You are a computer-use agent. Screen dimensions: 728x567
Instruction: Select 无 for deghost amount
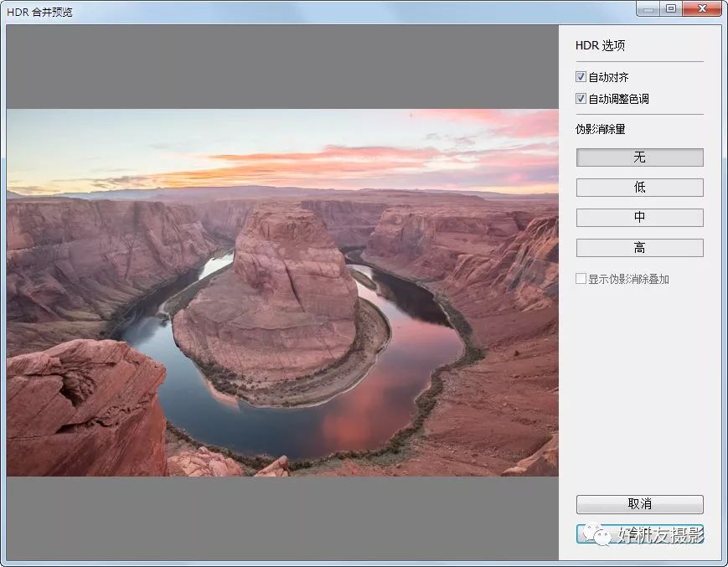click(639, 157)
